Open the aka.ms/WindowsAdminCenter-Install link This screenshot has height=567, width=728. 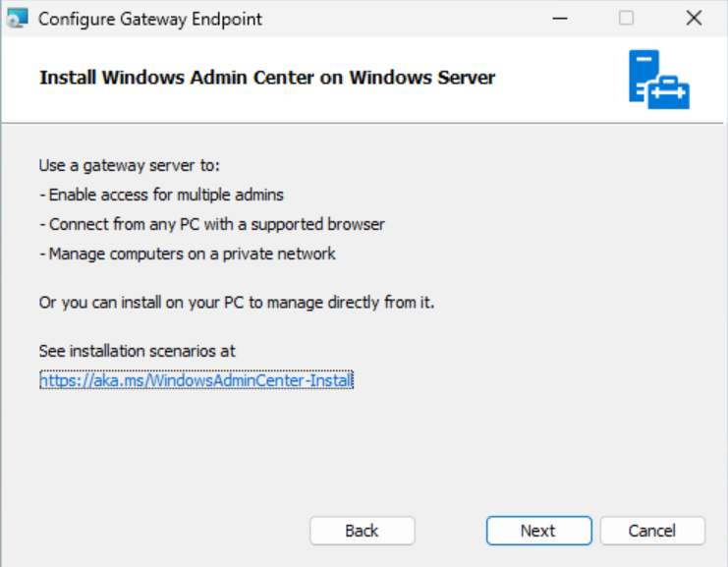pos(196,380)
